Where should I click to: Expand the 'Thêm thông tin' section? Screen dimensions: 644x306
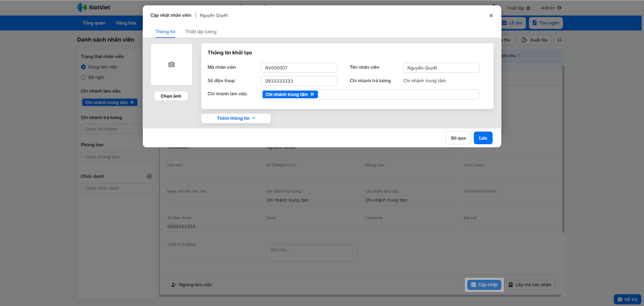pyautogui.click(x=236, y=118)
